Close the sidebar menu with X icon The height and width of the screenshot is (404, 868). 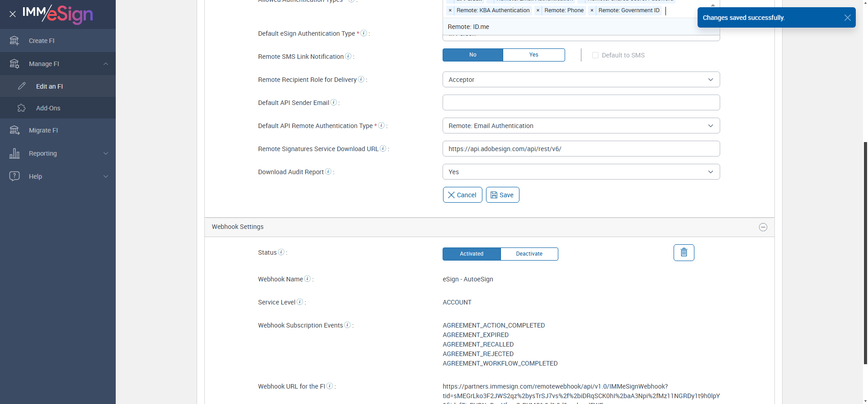[x=13, y=14]
